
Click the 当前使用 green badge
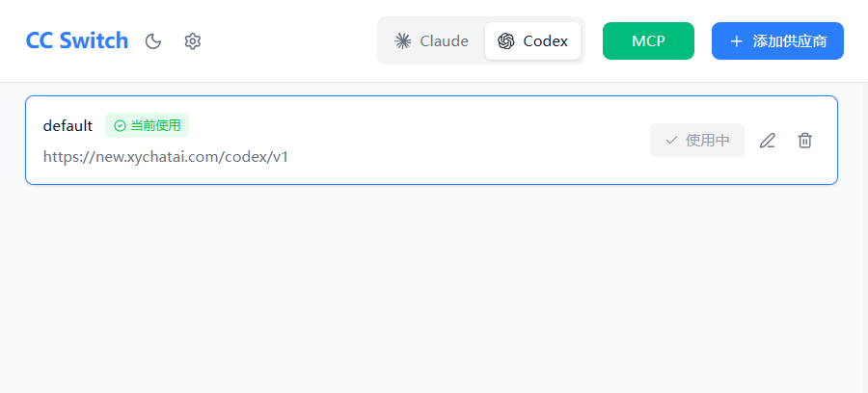point(147,125)
